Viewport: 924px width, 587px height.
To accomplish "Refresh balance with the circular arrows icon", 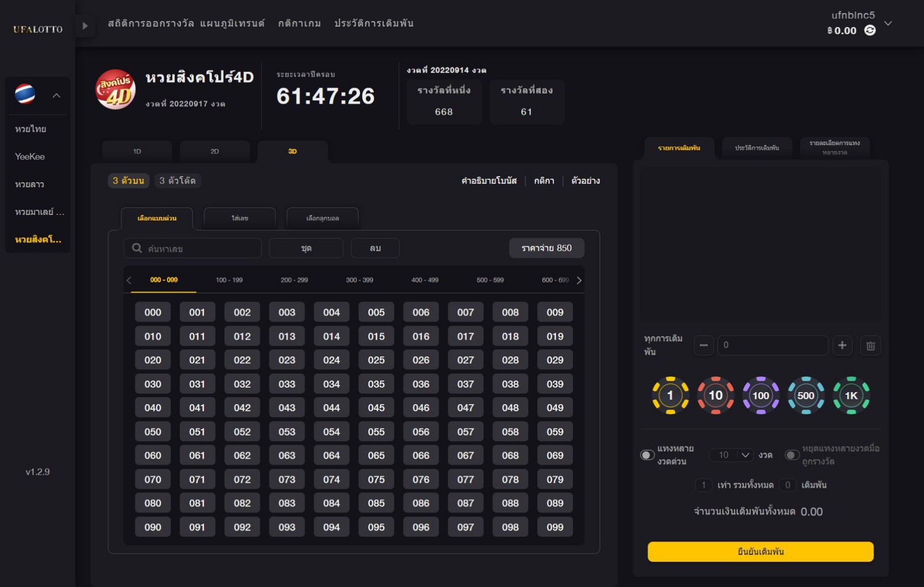I will pos(870,31).
